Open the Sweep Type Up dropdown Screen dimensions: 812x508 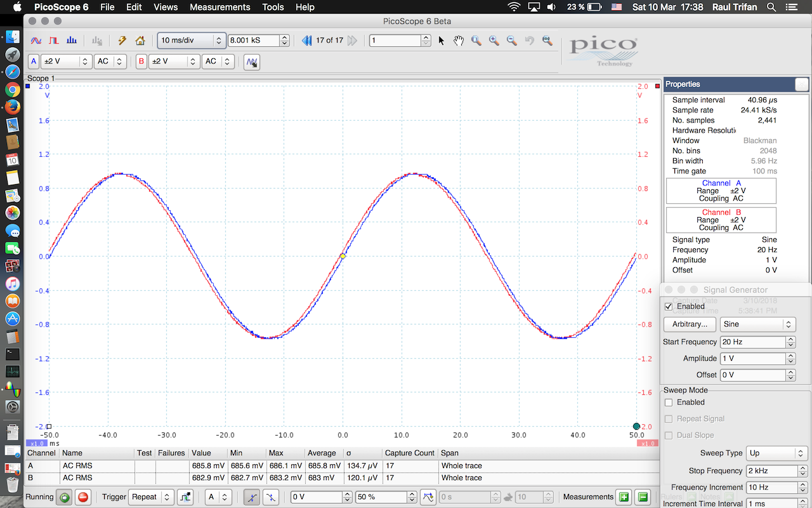[777, 453]
